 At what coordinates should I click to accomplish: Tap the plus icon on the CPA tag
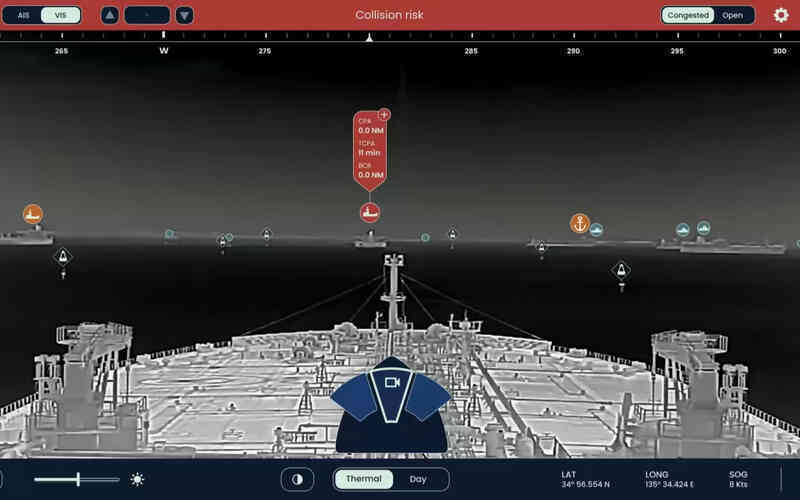click(384, 115)
